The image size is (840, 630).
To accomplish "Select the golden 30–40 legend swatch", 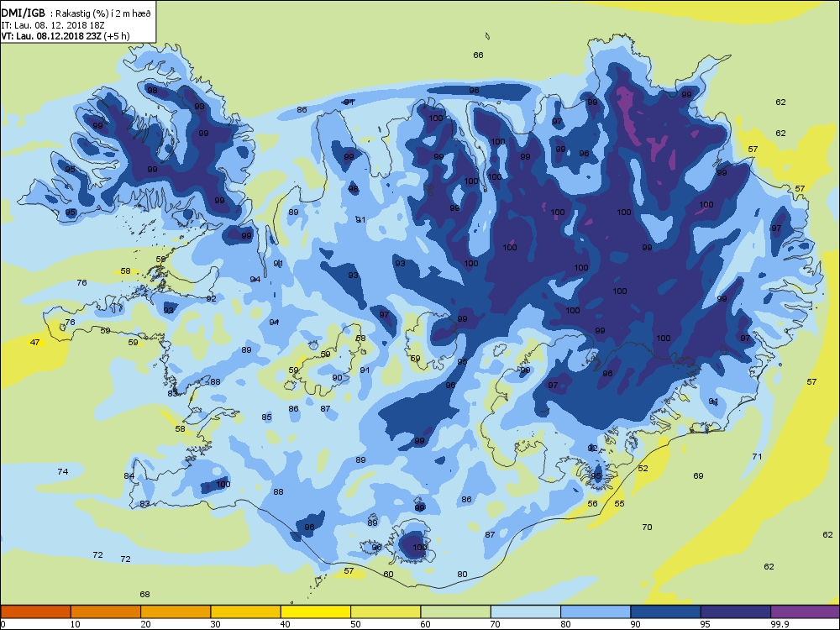I will click(246, 612).
